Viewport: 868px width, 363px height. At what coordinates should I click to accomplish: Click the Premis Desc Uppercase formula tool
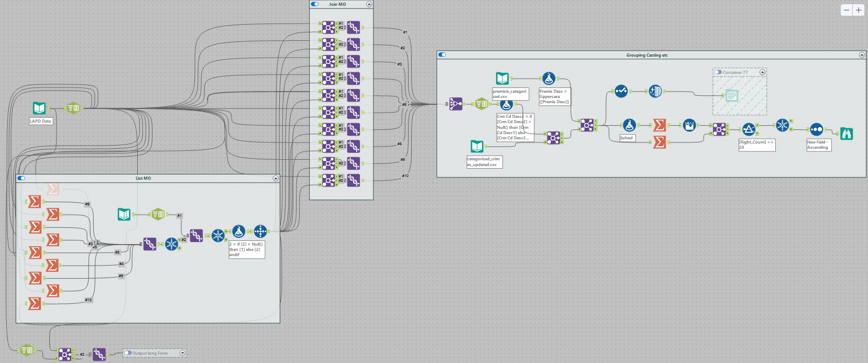(548, 79)
